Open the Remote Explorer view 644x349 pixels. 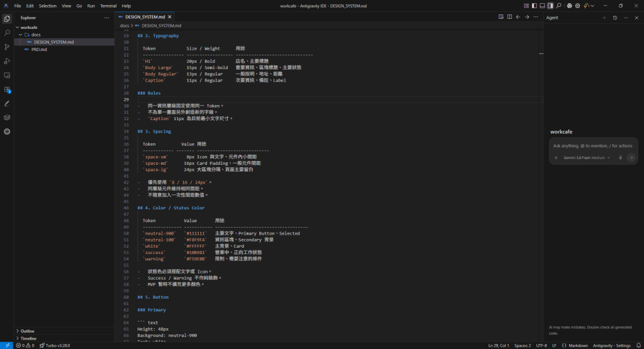[x=7, y=75]
